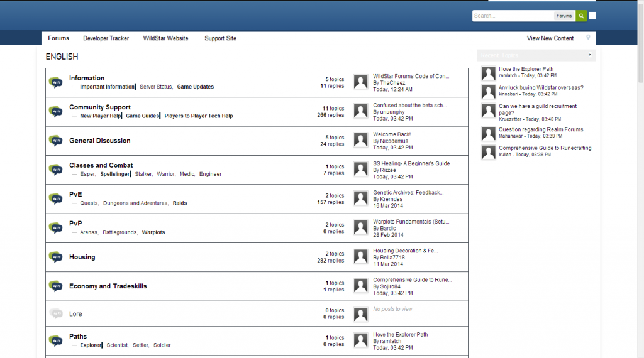The height and width of the screenshot is (358, 644).
Task: Open the Server Status subforum
Action: [x=156, y=87]
